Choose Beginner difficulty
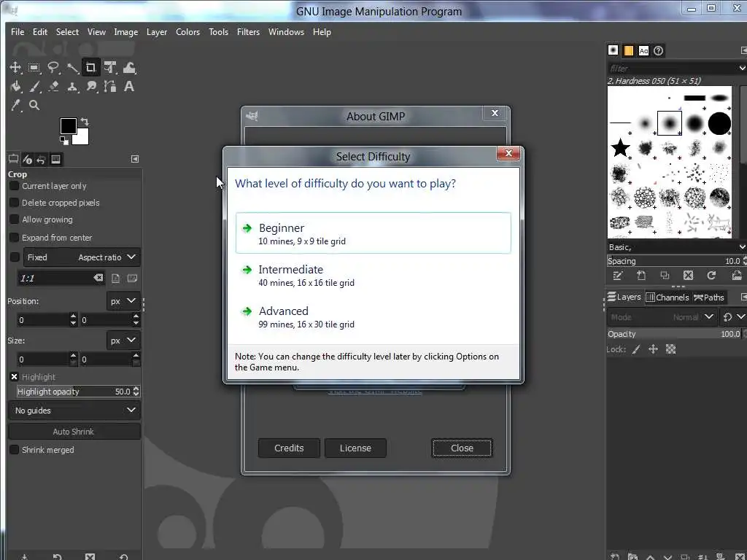 tap(373, 233)
